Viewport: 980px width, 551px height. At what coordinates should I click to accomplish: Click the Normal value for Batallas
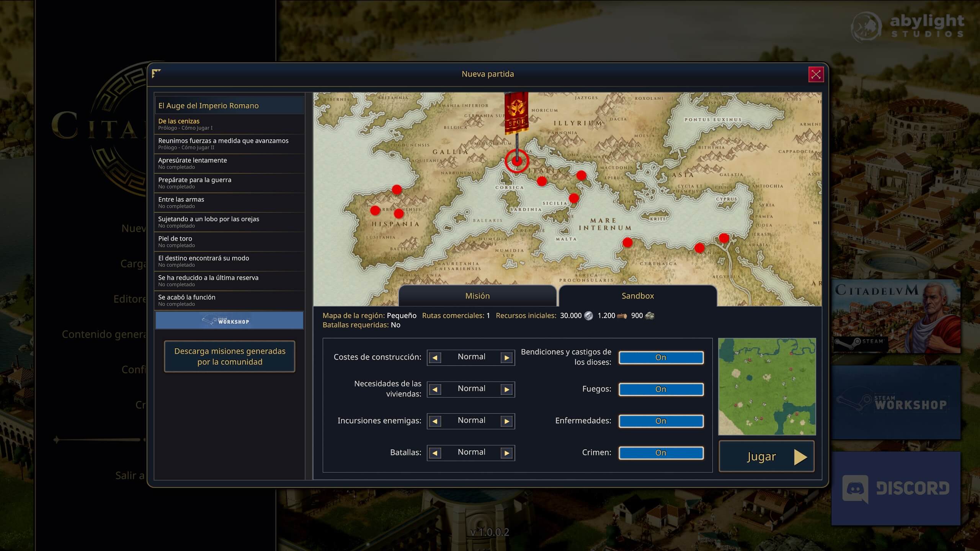[x=471, y=452]
